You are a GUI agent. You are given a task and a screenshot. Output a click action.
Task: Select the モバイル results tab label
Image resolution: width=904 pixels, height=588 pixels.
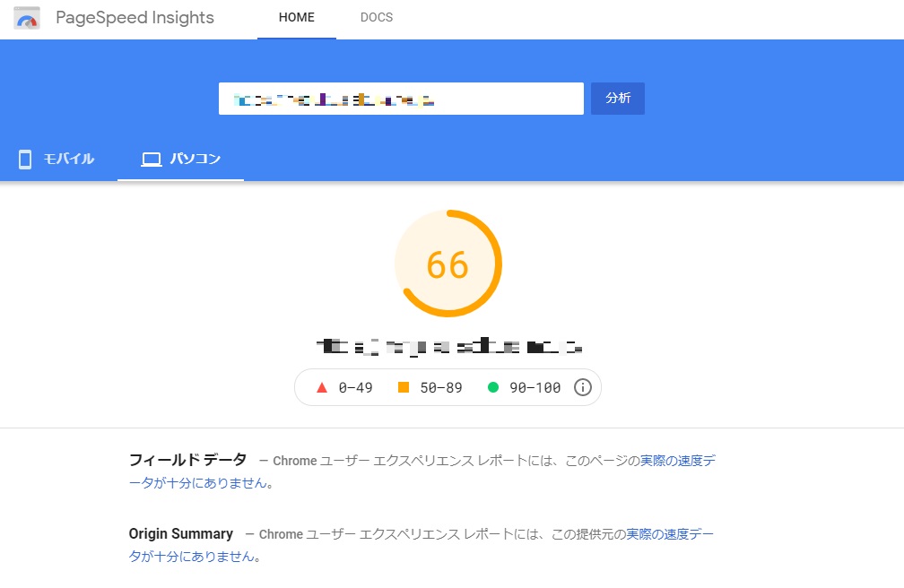[x=69, y=160]
